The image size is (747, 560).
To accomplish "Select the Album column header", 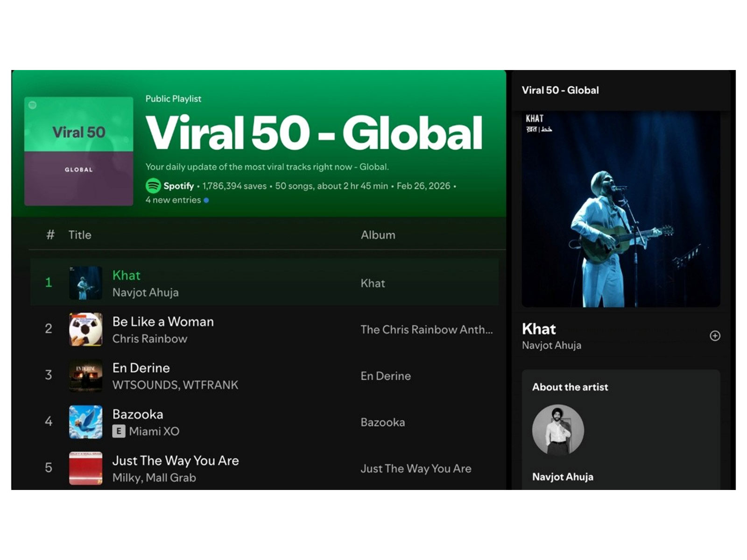I will [x=378, y=235].
